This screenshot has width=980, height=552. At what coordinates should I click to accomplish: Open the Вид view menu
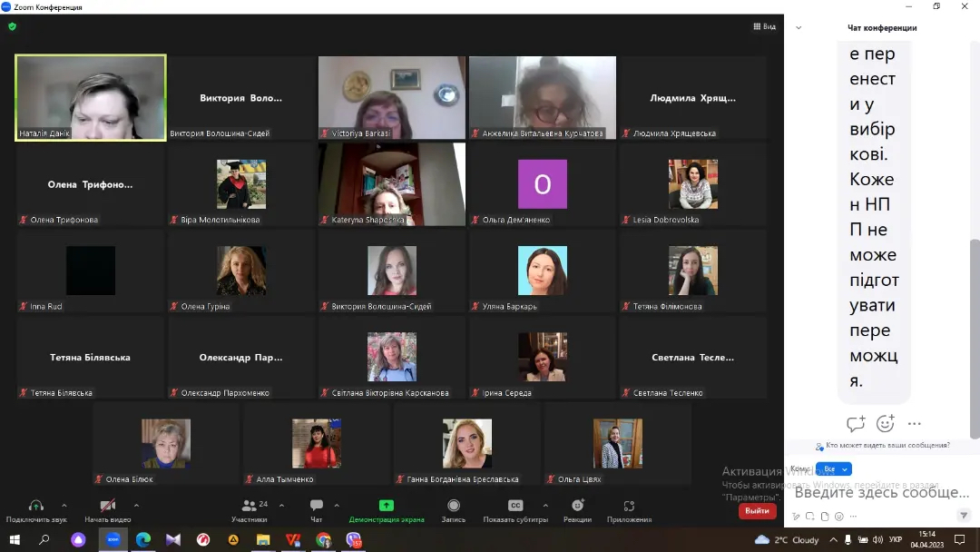coord(764,26)
